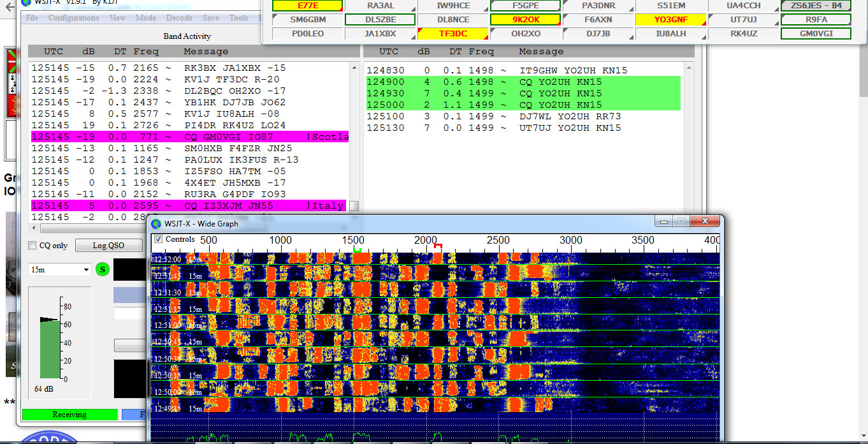Open the Decode menu
Viewport: 868px width, 444px height.
click(x=178, y=18)
